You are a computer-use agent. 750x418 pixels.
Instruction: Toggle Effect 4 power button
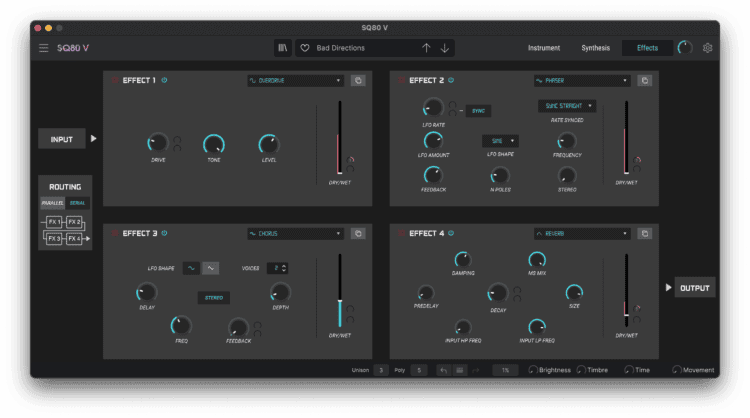click(x=451, y=233)
